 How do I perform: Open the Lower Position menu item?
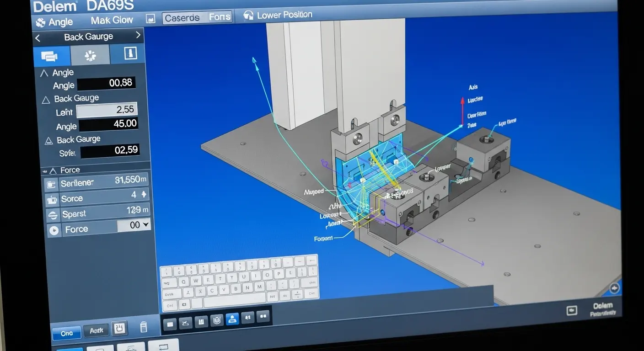pyautogui.click(x=279, y=16)
